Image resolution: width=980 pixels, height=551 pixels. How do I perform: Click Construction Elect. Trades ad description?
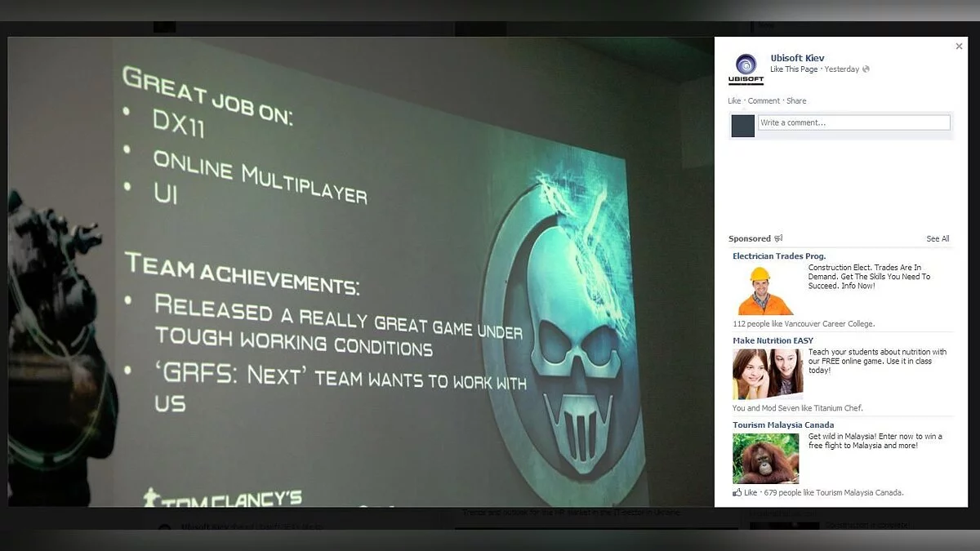coord(869,277)
